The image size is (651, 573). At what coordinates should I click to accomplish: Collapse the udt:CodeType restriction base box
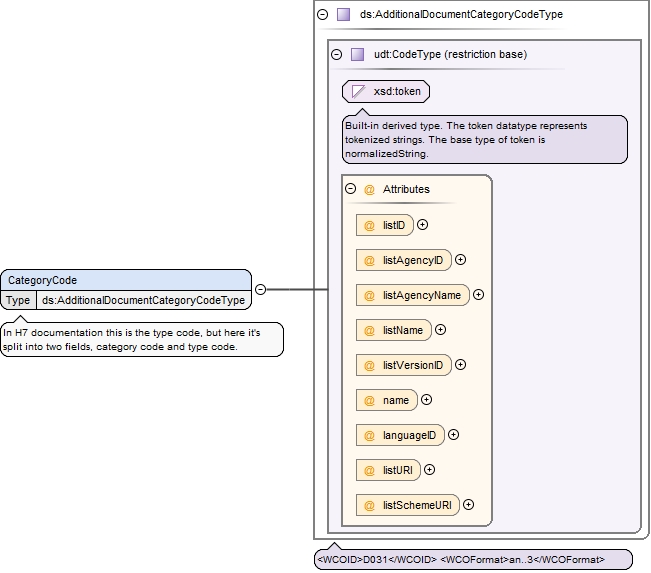click(x=336, y=54)
